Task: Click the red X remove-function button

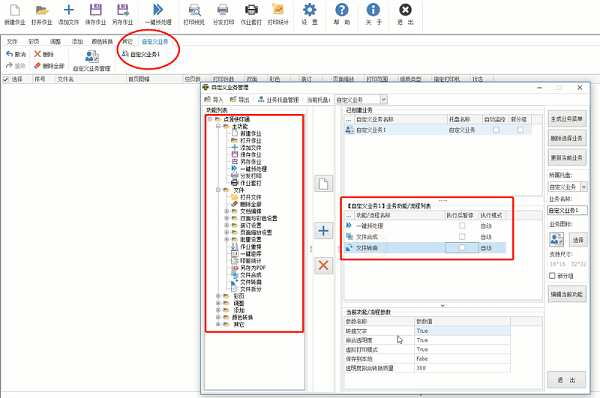Action: (323, 265)
